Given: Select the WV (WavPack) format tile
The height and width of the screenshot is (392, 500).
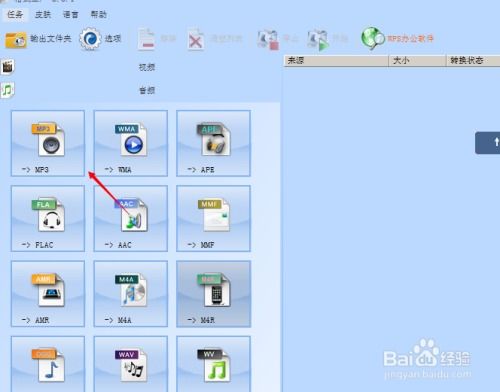Looking at the screenshot, I should 213,364.
